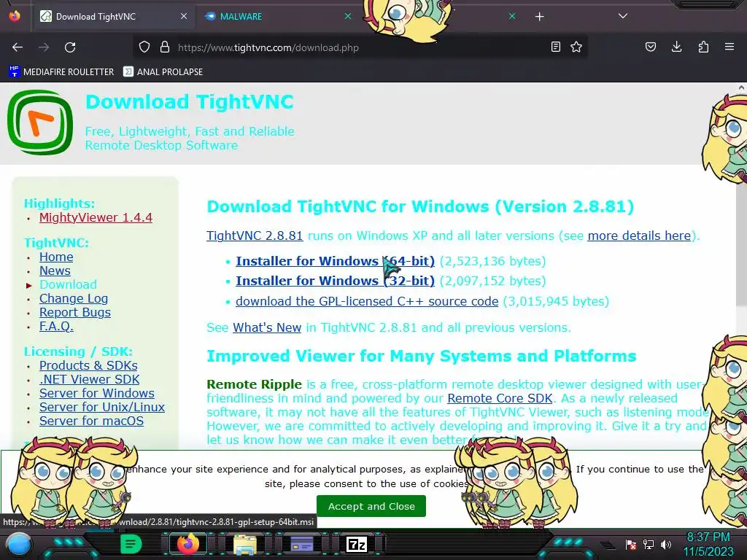Expand the list all tabs chevron
The width and height of the screenshot is (747, 560).
click(623, 16)
